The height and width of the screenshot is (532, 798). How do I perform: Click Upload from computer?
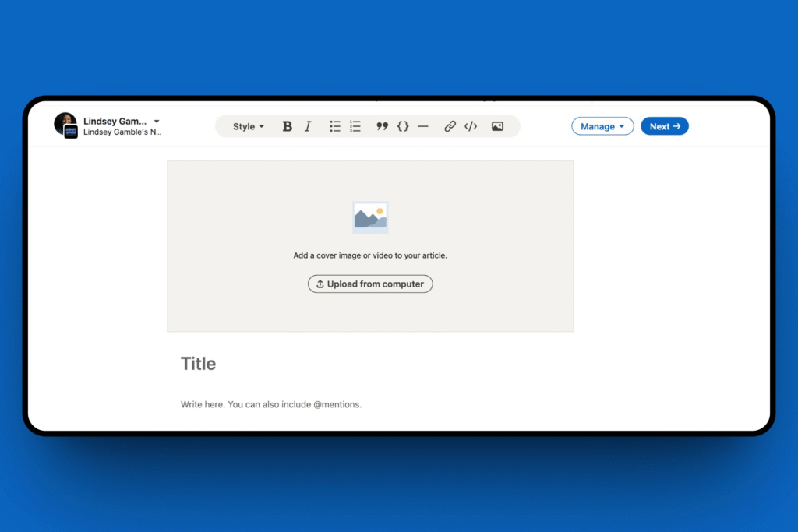(x=370, y=284)
